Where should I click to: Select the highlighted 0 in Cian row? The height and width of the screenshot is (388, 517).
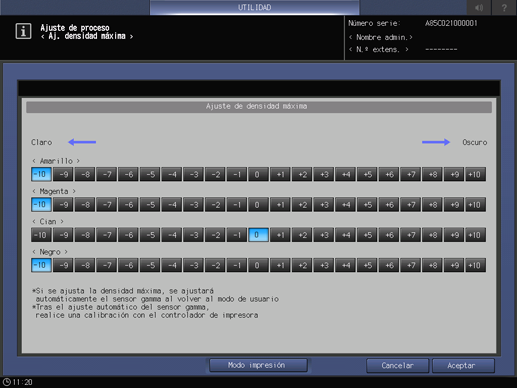258,235
